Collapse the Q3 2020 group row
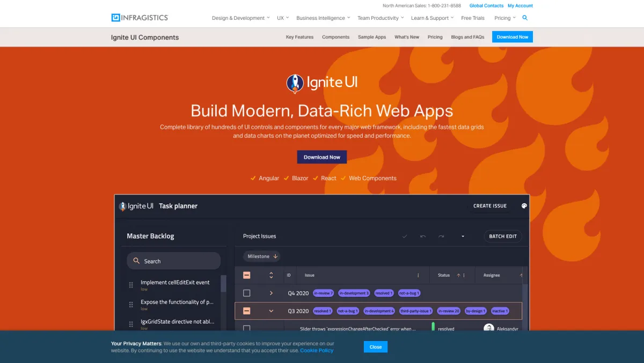The height and width of the screenshot is (363, 644). coord(271,310)
